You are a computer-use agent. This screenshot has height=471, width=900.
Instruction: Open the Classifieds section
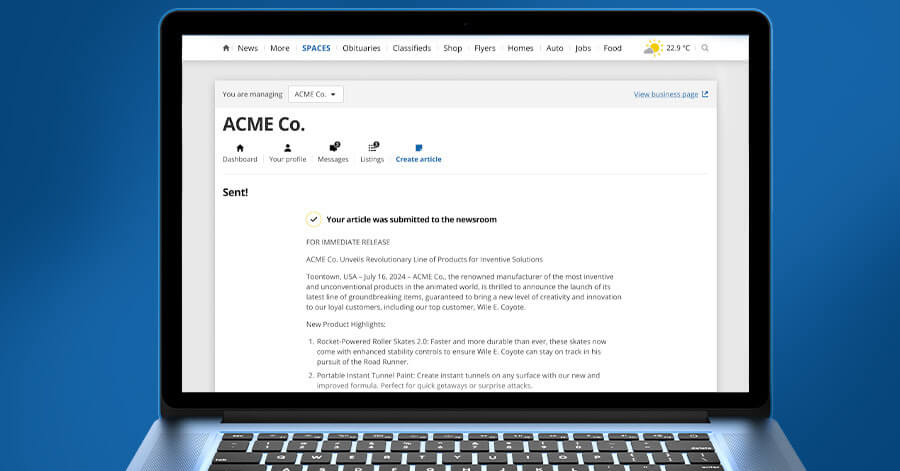click(412, 48)
